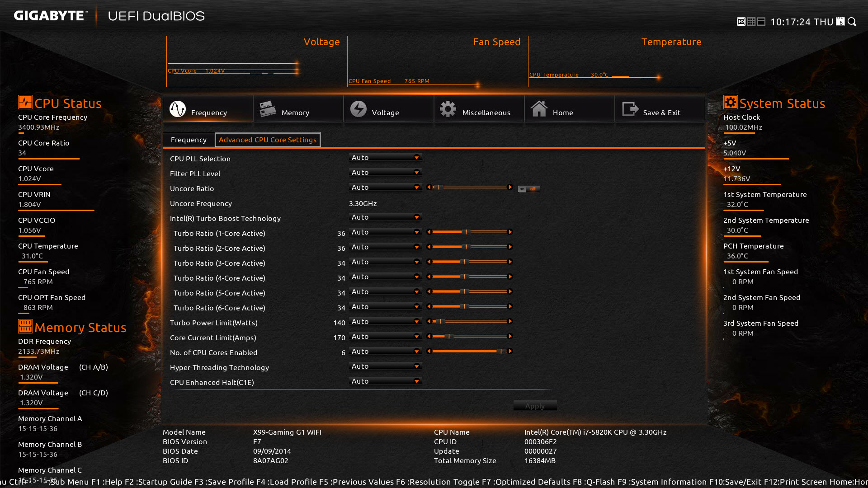Click the Save & Exit door icon
868x488 pixels.
click(x=630, y=109)
